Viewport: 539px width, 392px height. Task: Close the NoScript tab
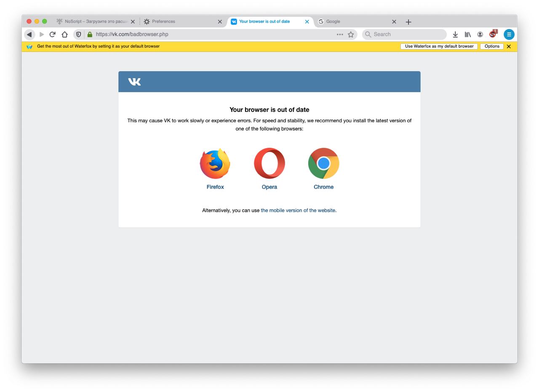point(133,21)
